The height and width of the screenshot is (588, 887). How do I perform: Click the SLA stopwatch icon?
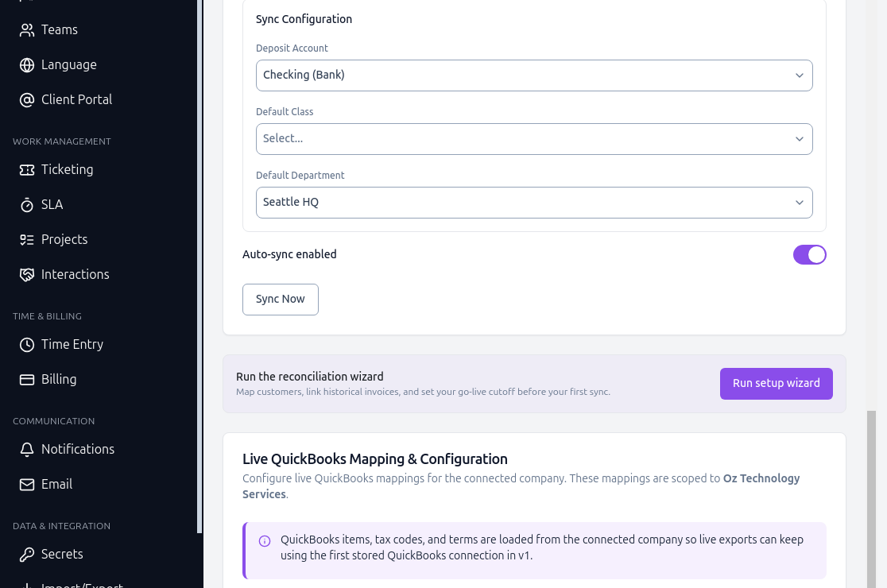(x=26, y=205)
